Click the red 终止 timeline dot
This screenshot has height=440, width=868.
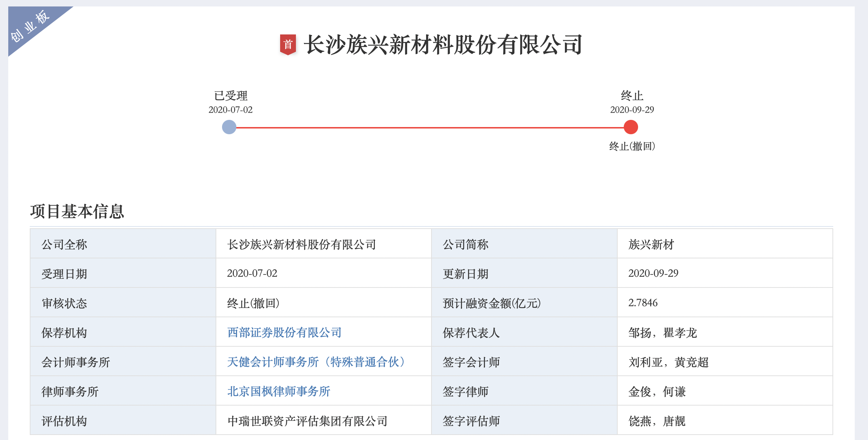pos(631,127)
